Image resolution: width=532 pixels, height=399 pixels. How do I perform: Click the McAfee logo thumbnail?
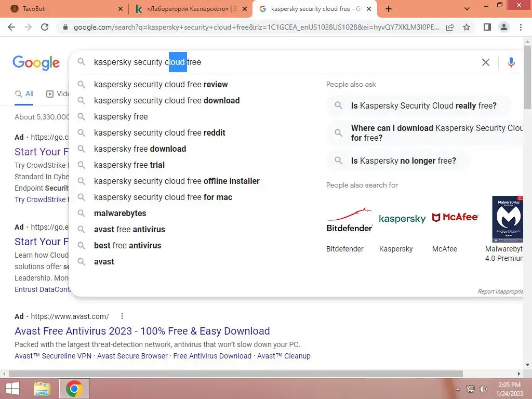[455, 217]
